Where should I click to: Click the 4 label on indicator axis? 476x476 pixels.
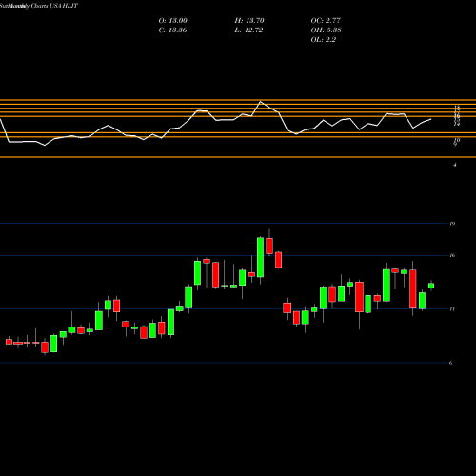click(455, 165)
